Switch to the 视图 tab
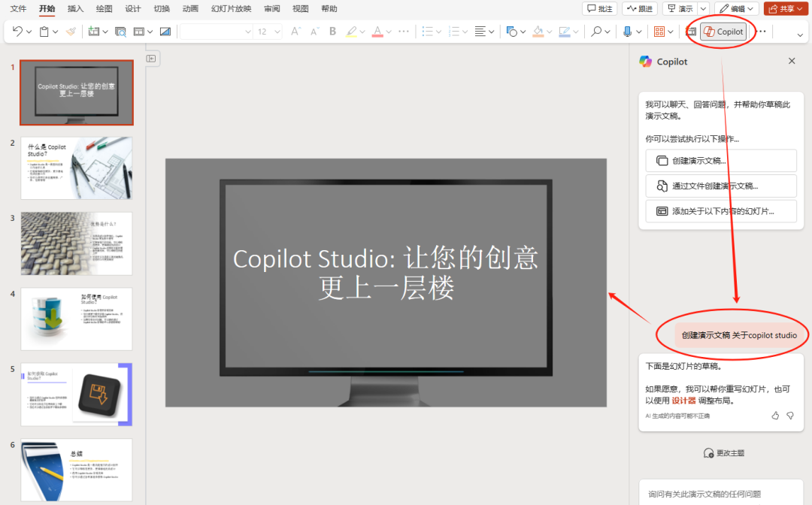The width and height of the screenshot is (812, 505). (300, 9)
